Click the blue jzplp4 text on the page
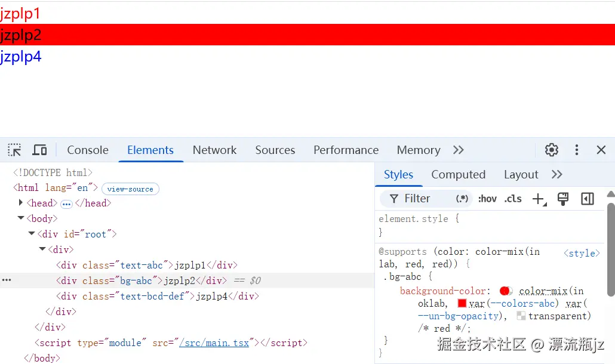 click(x=20, y=57)
